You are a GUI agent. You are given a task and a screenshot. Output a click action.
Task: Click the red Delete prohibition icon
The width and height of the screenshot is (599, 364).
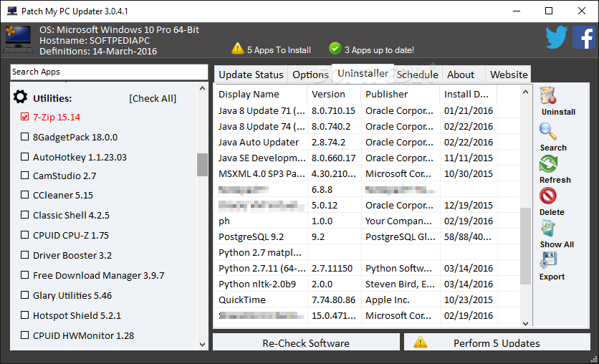[548, 196]
